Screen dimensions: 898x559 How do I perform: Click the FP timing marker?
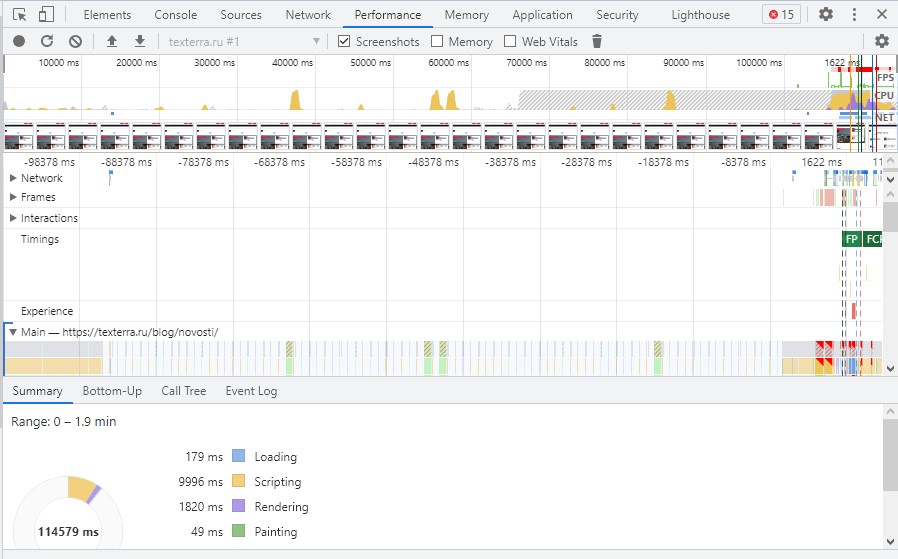[x=851, y=239]
